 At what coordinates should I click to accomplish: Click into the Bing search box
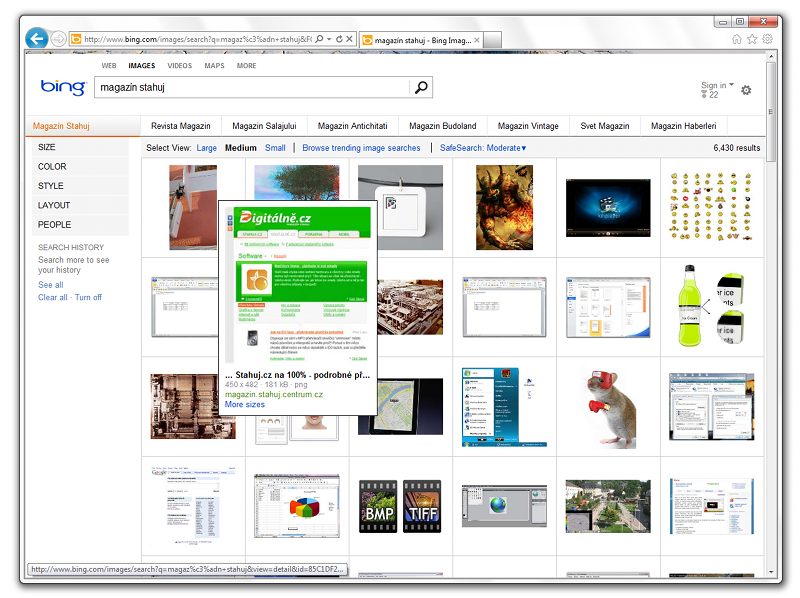[x=253, y=87]
